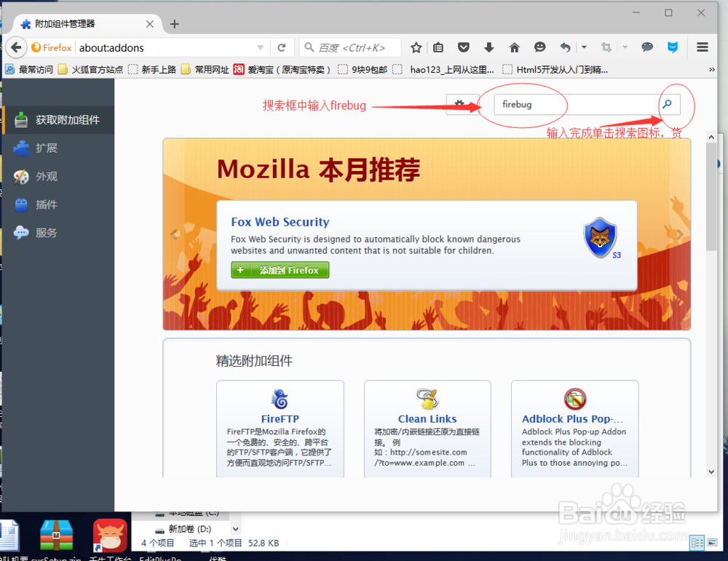Open the Firefox hamburger menu
The height and width of the screenshot is (561, 728).
point(703,47)
